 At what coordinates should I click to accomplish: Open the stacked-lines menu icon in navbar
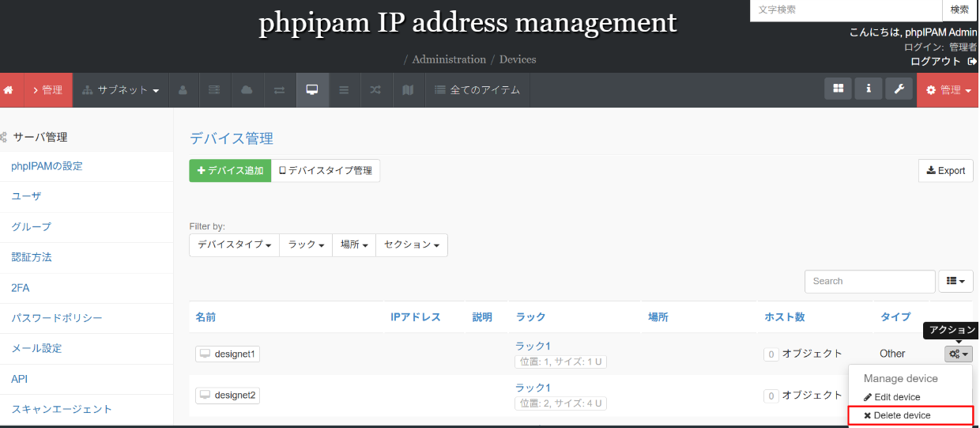344,90
